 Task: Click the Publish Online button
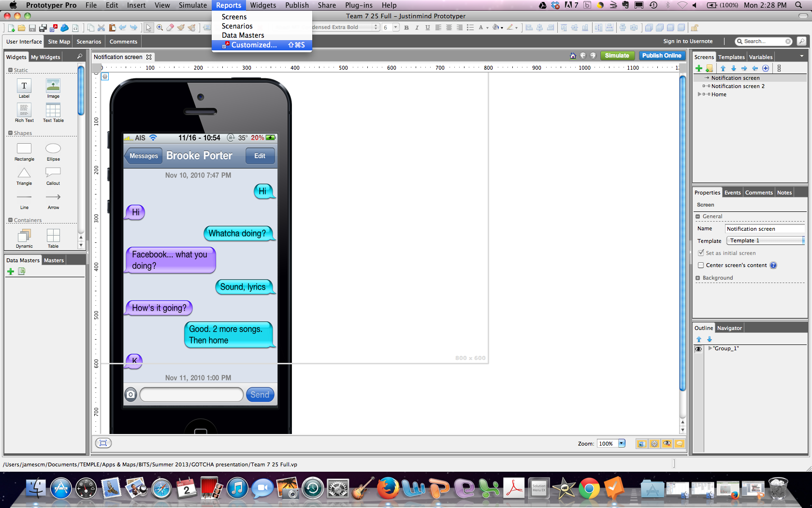[662, 56]
